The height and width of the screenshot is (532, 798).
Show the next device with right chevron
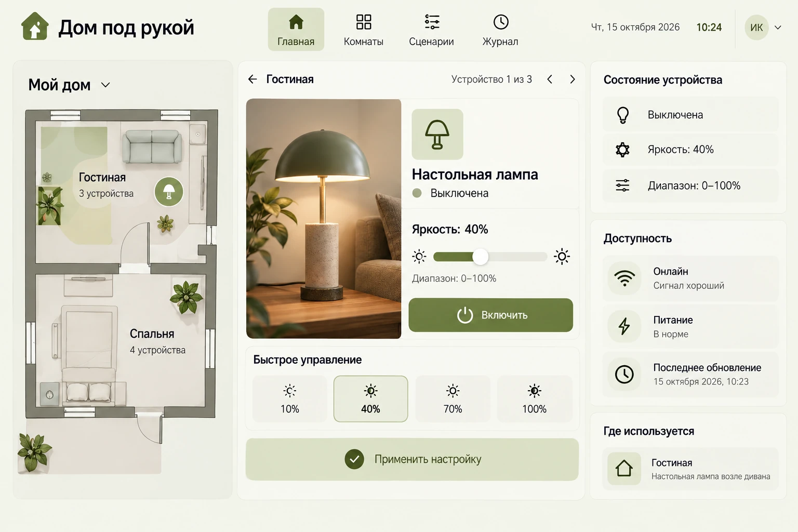coord(573,79)
